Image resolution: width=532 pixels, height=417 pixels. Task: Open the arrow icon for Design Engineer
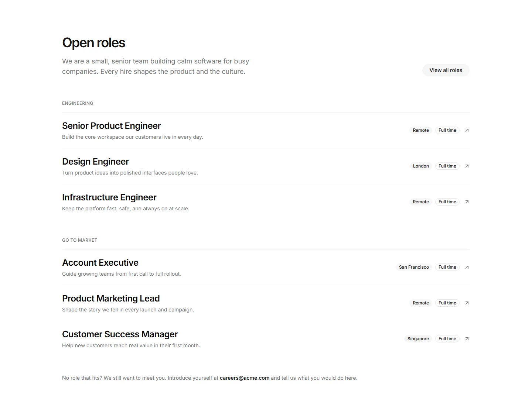tap(467, 166)
